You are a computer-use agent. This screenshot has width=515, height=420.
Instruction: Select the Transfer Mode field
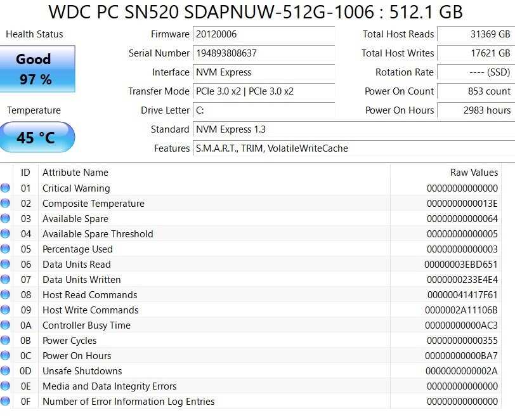pyautogui.click(x=264, y=91)
